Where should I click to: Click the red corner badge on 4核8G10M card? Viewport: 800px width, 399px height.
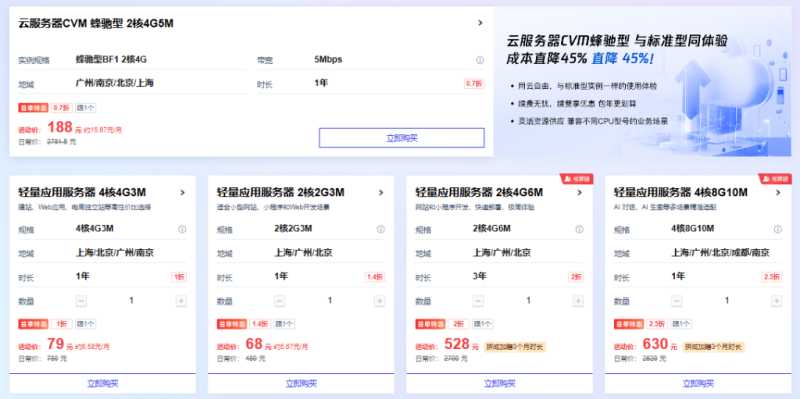click(x=775, y=179)
